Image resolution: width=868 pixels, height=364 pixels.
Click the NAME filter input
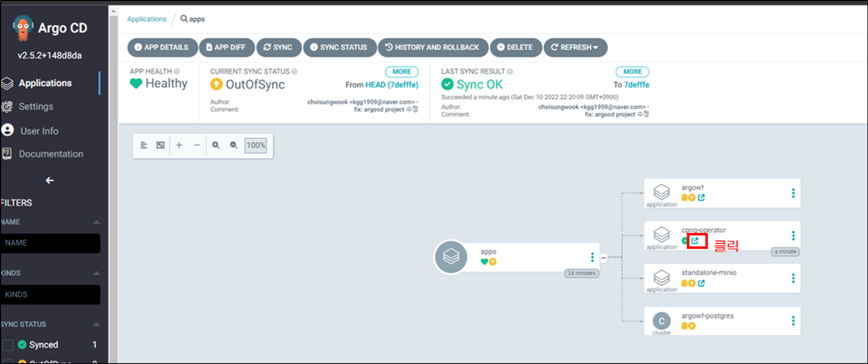50,243
